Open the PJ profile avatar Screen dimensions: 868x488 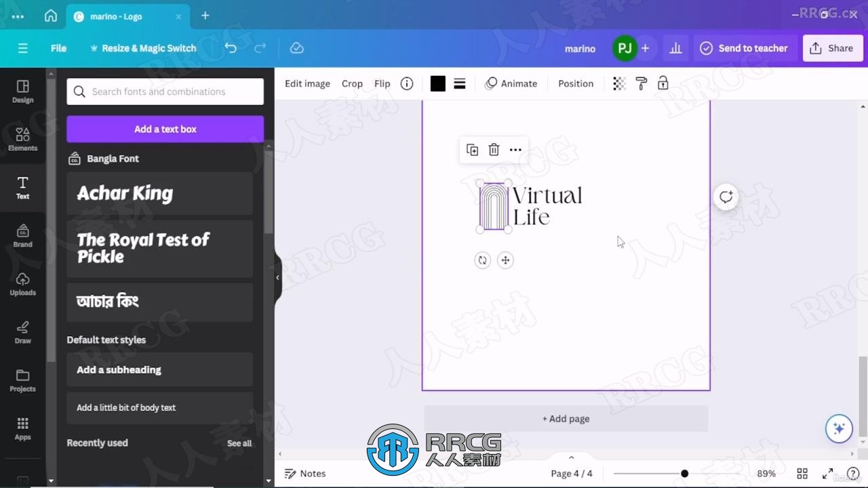point(625,48)
